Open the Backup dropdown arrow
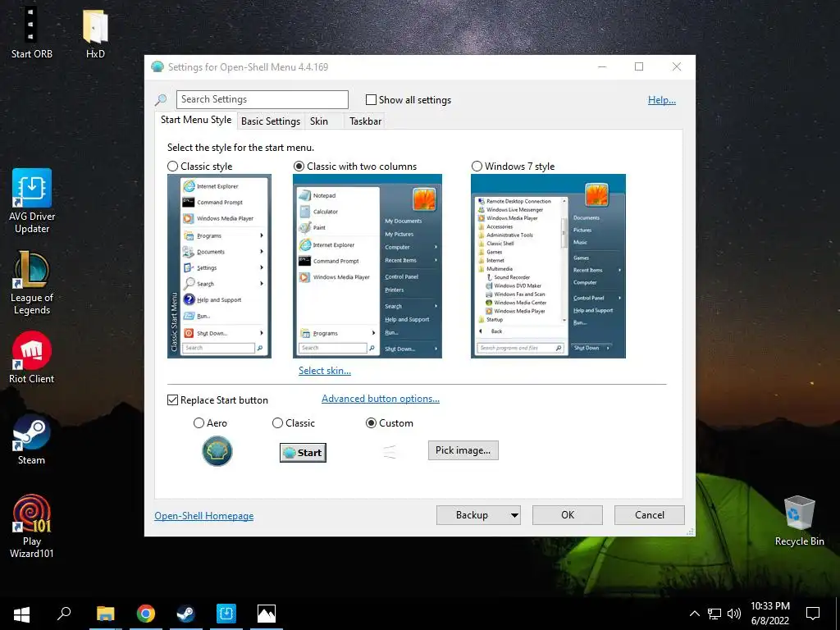The width and height of the screenshot is (840, 630). pos(514,515)
